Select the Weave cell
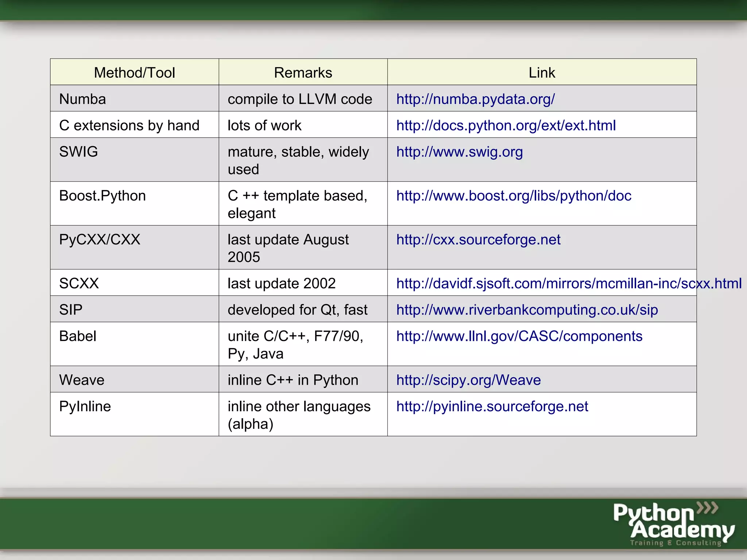The image size is (747, 560). pos(135,379)
